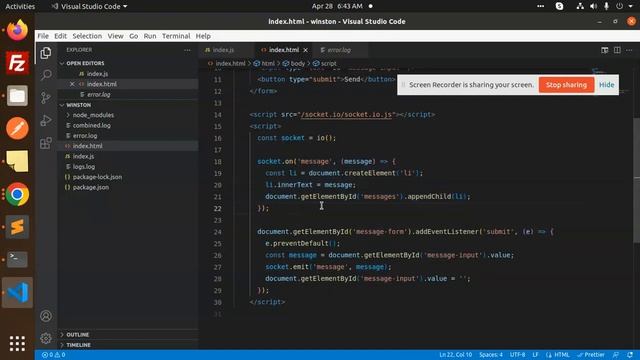Close the index.html editor tab
Viewport: 640px width, 360px height.
click(305, 50)
